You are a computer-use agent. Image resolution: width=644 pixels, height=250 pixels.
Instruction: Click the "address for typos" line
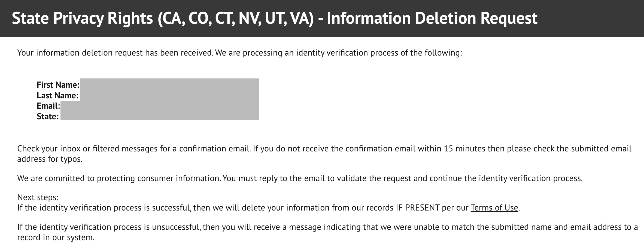point(50,159)
